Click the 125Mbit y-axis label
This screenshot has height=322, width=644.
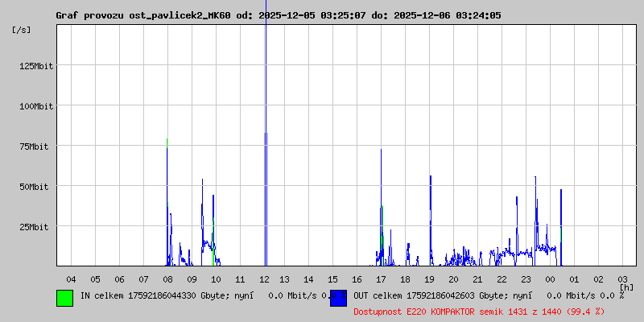click(x=35, y=66)
